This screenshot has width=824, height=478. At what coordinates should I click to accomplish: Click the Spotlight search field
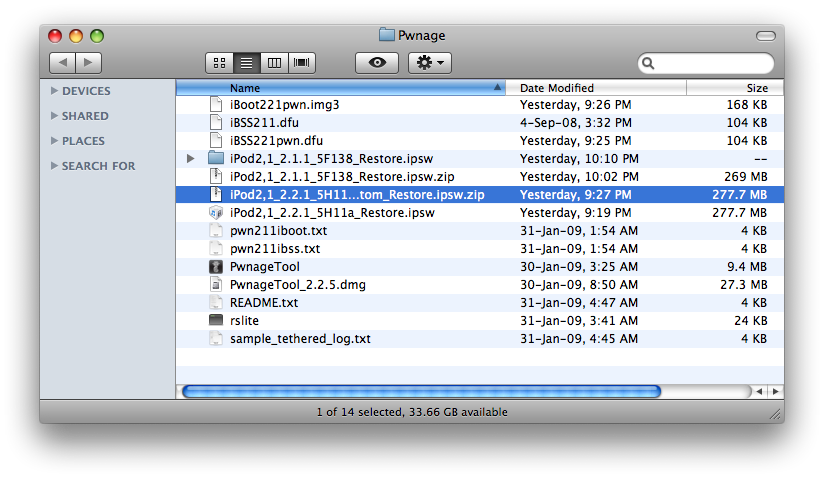point(712,63)
